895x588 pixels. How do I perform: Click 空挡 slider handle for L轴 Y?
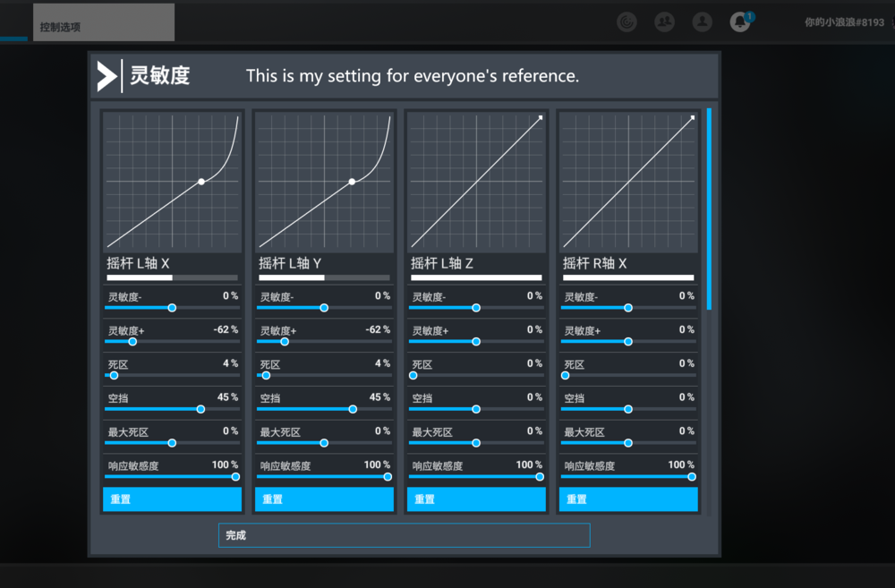tap(353, 409)
